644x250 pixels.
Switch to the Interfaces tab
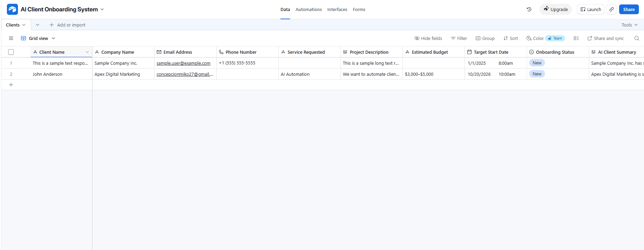pyautogui.click(x=337, y=9)
